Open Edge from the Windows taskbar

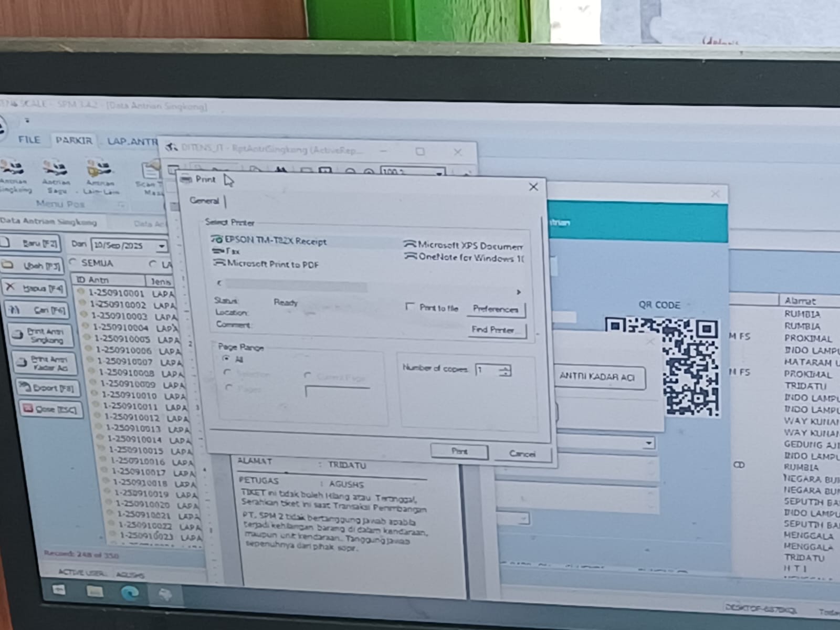[x=129, y=594]
